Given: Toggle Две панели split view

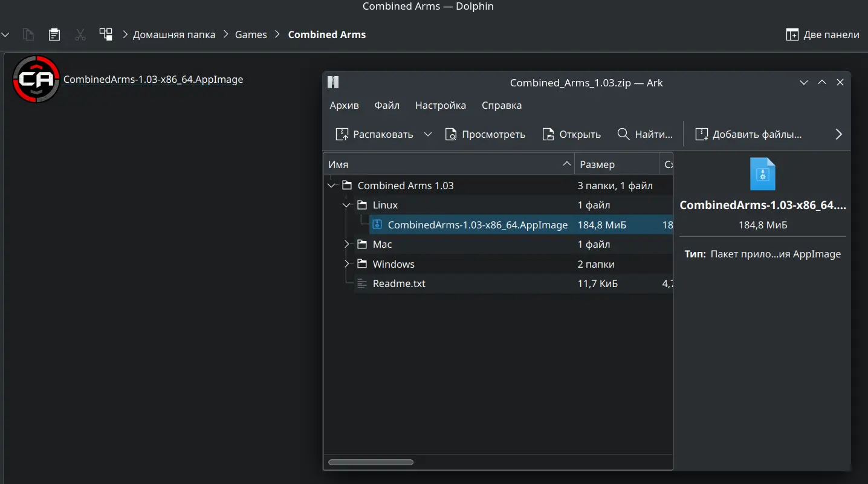Looking at the screenshot, I should point(822,34).
